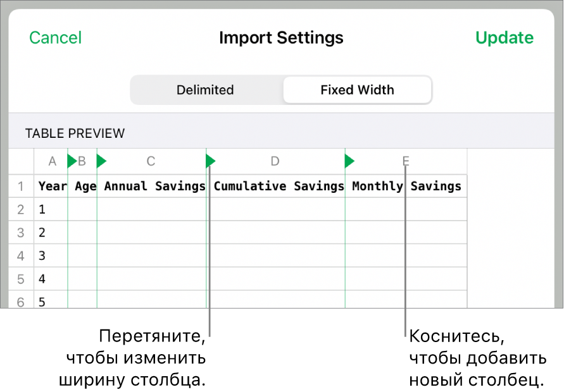Screen dimensions: 564x392
Task: Click the Annual Savings cell
Action: (154, 187)
